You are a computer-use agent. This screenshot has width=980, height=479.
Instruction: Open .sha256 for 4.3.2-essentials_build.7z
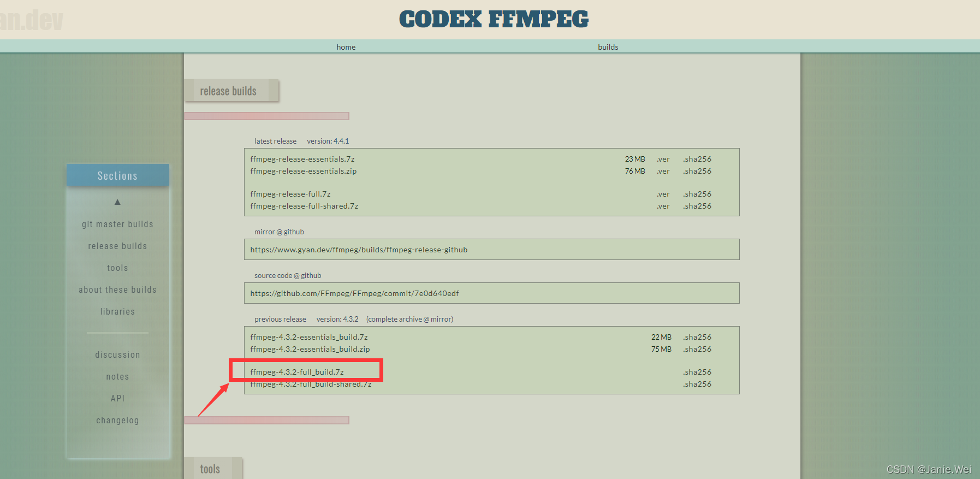coord(697,338)
